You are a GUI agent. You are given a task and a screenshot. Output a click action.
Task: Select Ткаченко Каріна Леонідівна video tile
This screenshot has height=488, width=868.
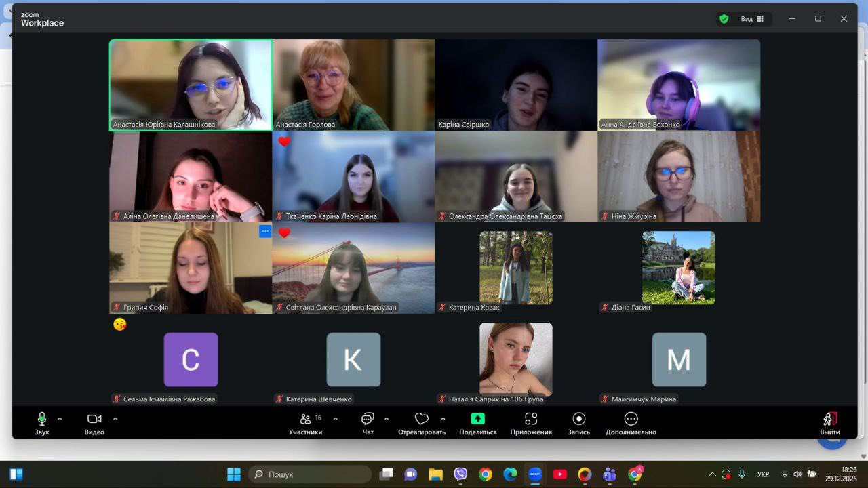click(353, 177)
